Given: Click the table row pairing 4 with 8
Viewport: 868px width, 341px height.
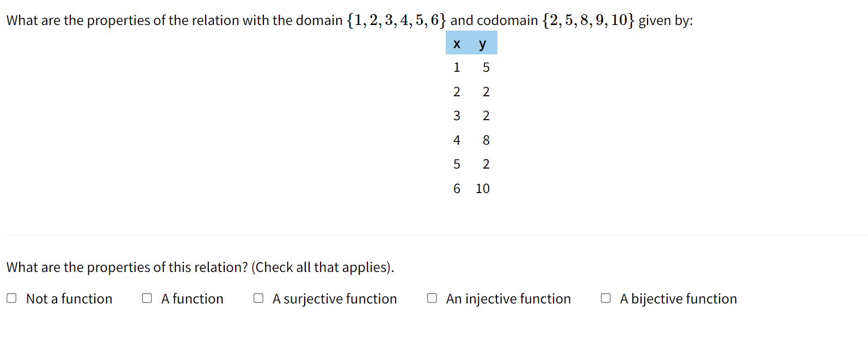Looking at the screenshot, I should [x=471, y=140].
